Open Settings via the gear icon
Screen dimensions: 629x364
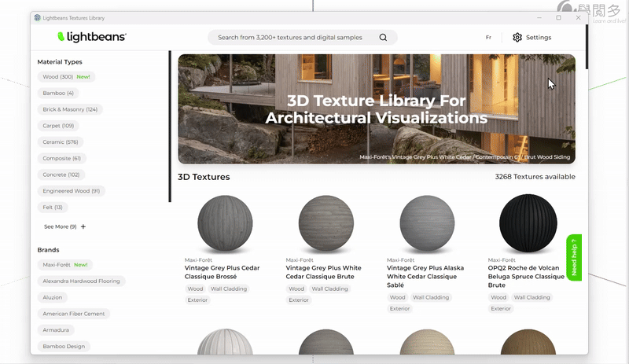[517, 37]
